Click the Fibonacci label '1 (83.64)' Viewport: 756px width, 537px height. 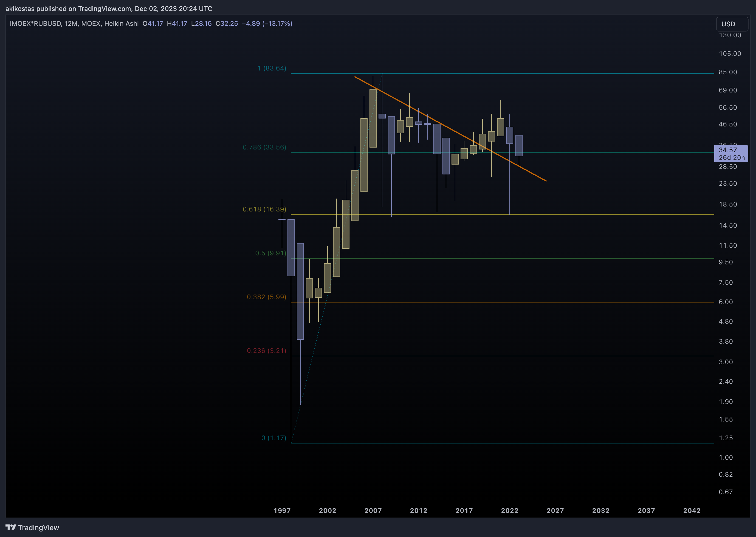coord(272,68)
